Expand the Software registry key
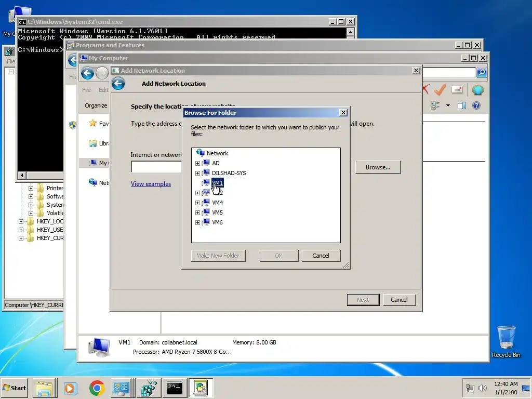Viewport: 532px width, 399px height. pos(31,196)
